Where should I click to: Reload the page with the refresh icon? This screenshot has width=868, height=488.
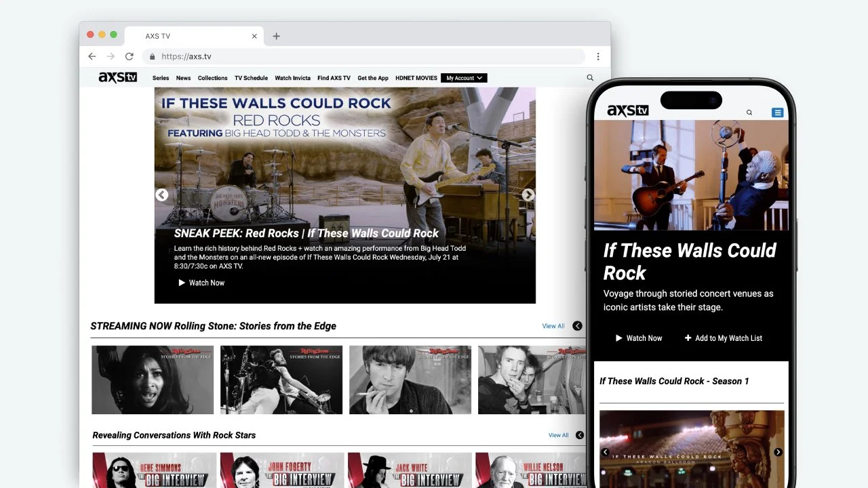pos(130,56)
